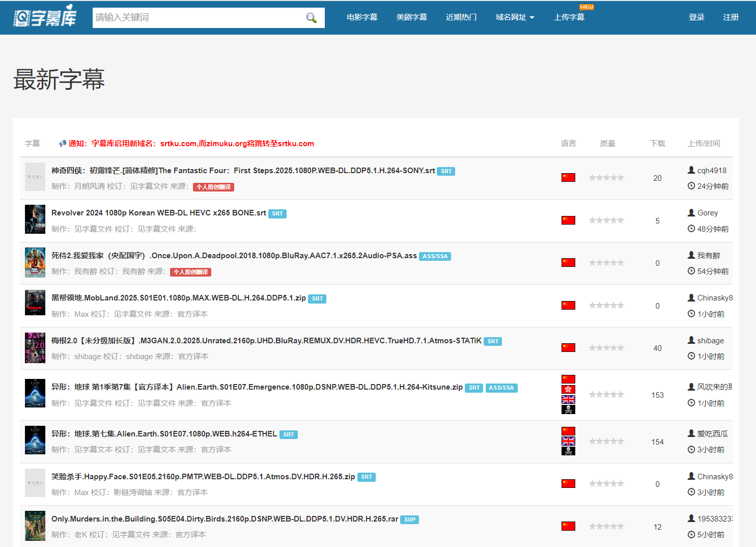Expand the 域名网址 dropdown menu
Screen dimensions: 756x547
pyautogui.click(x=515, y=17)
